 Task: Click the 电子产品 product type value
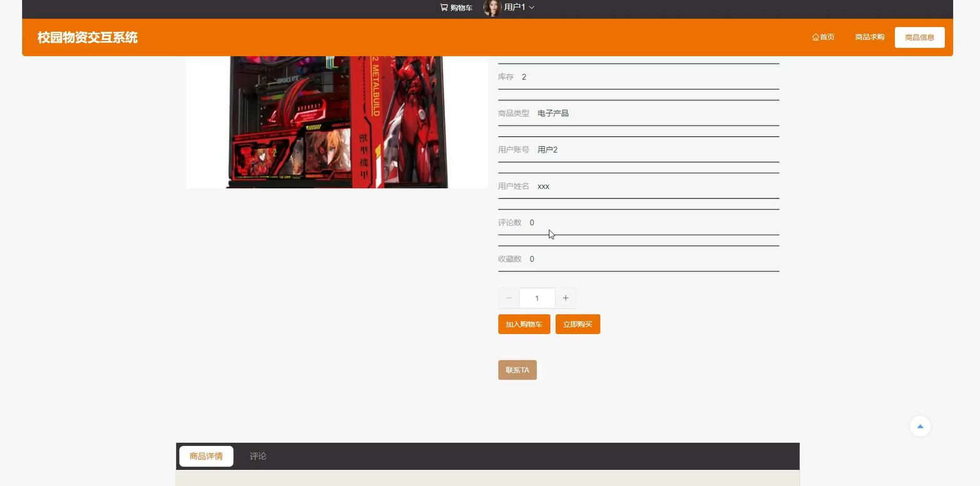click(x=553, y=113)
